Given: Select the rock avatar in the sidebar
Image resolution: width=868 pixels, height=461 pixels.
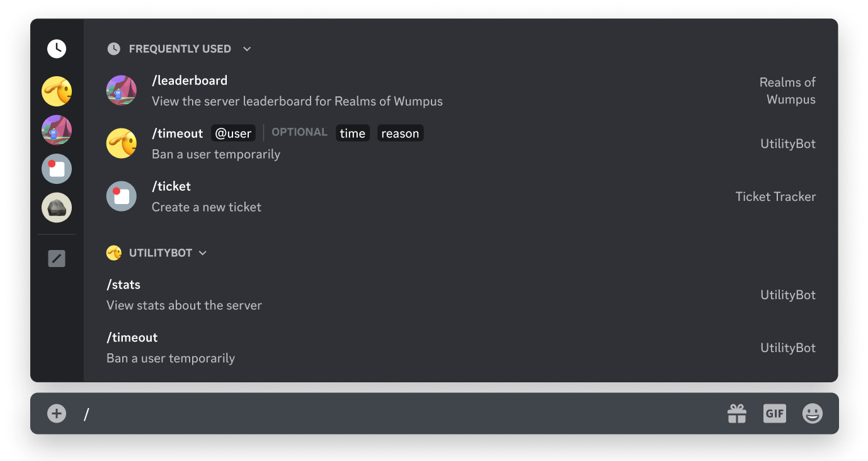Looking at the screenshot, I should tap(56, 207).
